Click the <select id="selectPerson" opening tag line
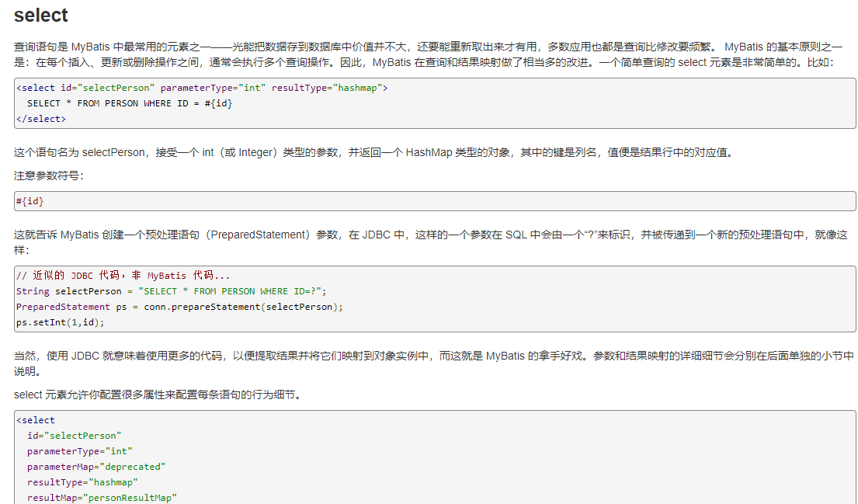The height and width of the screenshot is (504, 858). [x=202, y=88]
